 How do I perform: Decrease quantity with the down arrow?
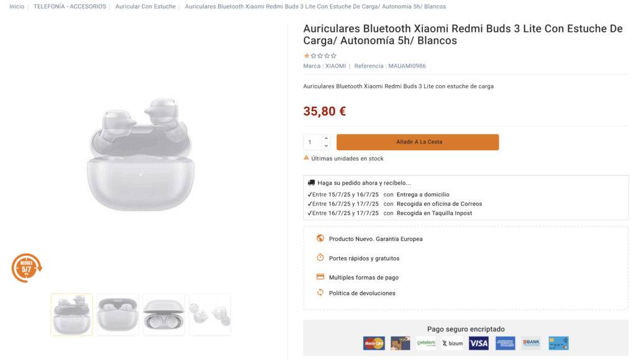[326, 146]
